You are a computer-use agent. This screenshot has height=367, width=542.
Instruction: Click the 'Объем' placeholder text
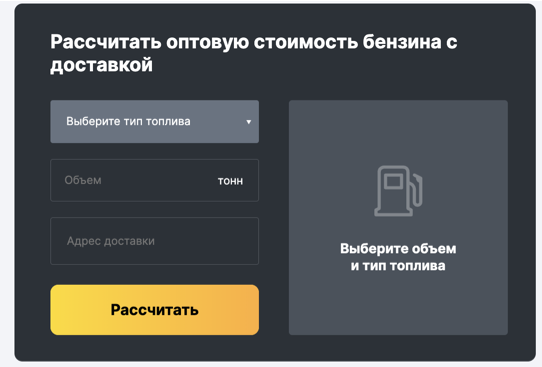coord(83,180)
